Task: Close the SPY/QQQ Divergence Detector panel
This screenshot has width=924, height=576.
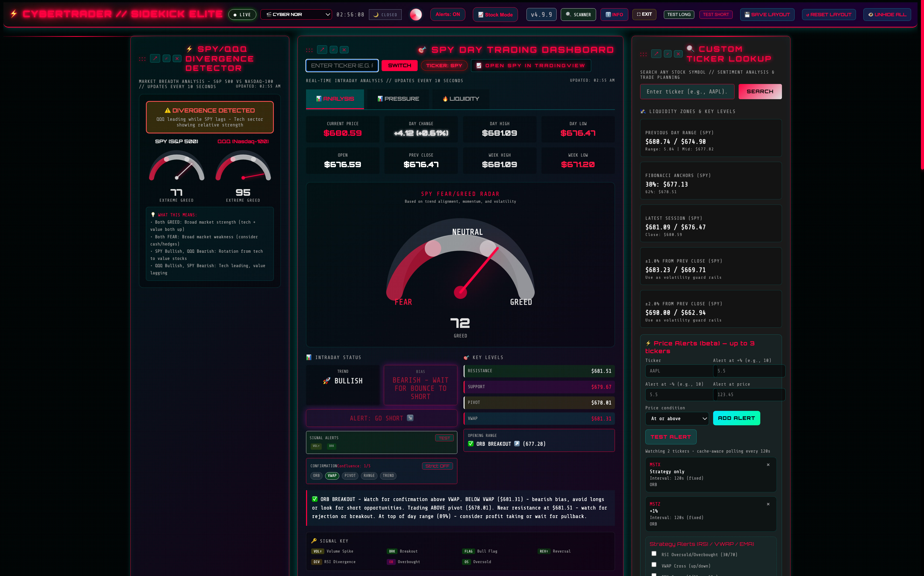Action: 177,58
